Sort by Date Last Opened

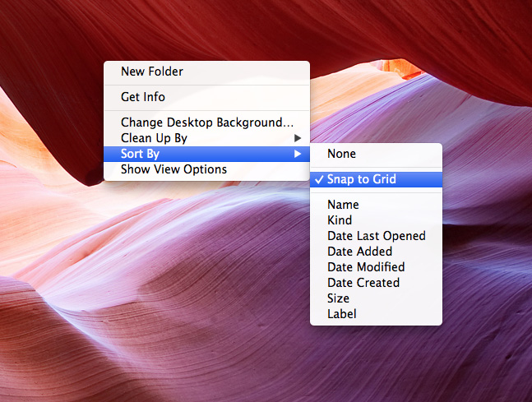pyautogui.click(x=376, y=236)
